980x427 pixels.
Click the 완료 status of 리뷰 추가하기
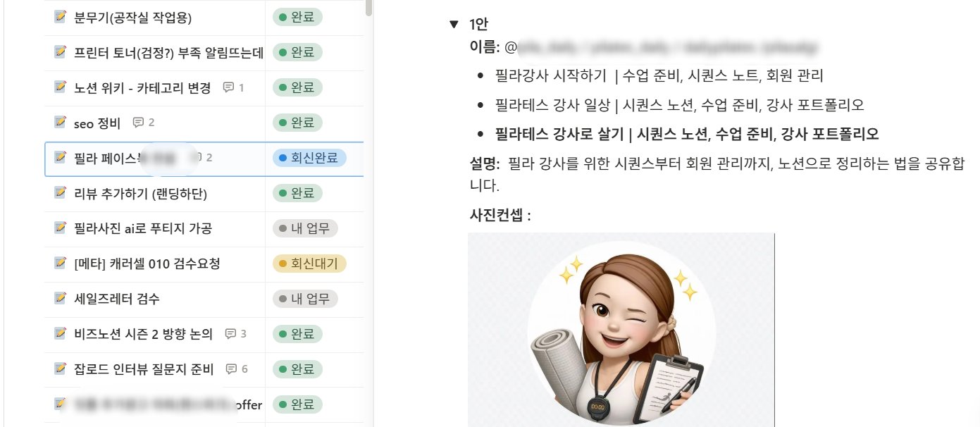pyautogui.click(x=297, y=193)
